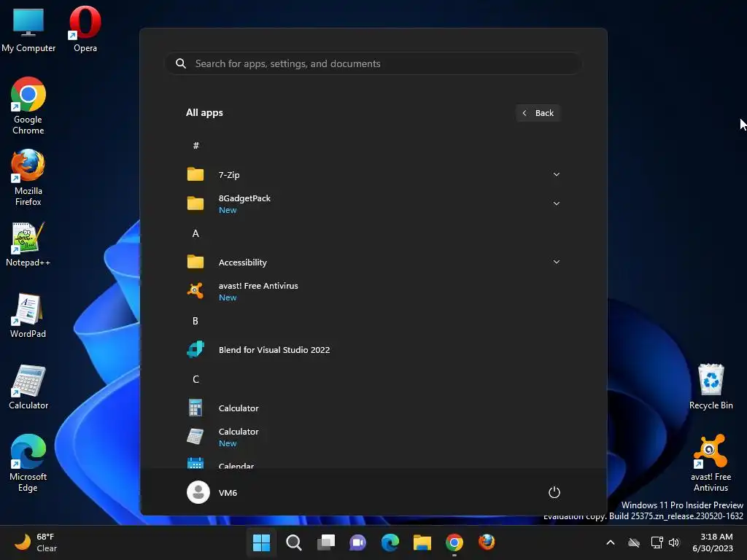
Task: Open File Explorer from taskbar
Action: pyautogui.click(x=422, y=542)
